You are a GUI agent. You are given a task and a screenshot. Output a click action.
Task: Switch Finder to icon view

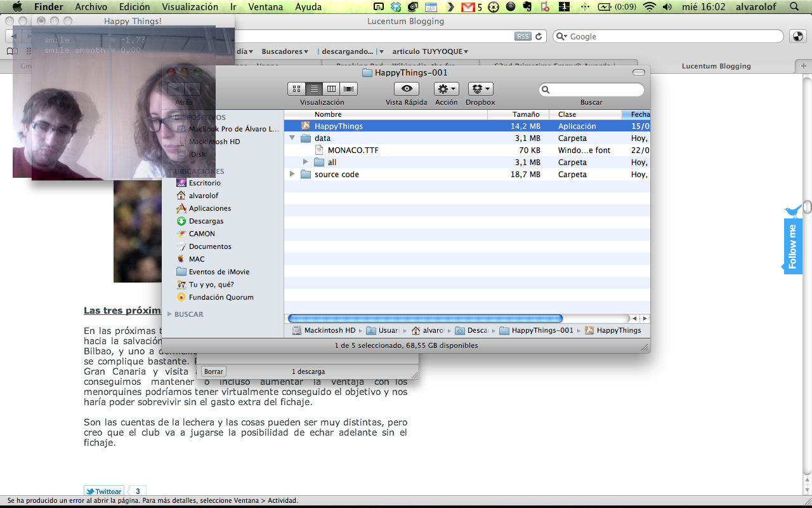pyautogui.click(x=296, y=89)
